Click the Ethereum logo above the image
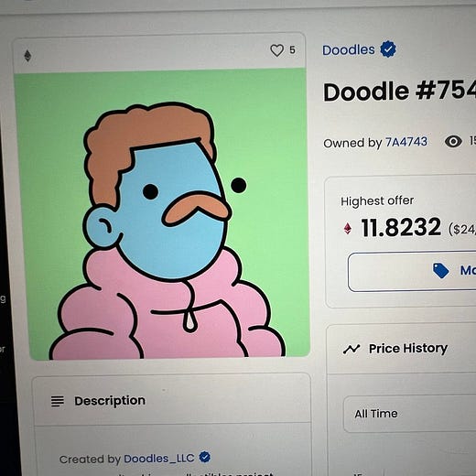Viewport: 476px width, 476px height. click(x=27, y=56)
